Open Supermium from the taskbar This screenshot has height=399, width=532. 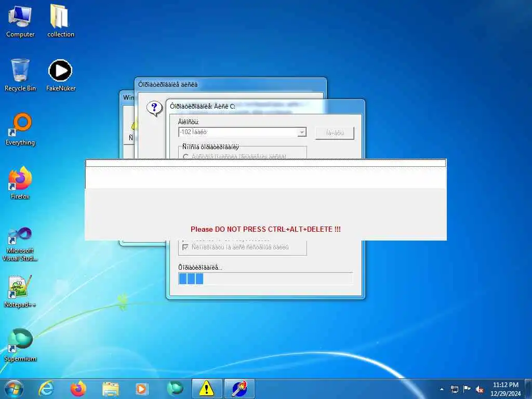click(175, 389)
